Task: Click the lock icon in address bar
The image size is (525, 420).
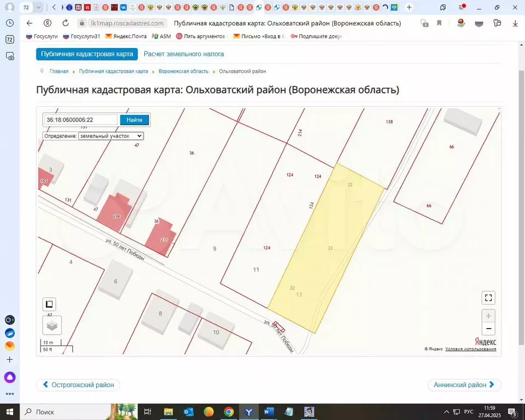Action: [x=81, y=23]
